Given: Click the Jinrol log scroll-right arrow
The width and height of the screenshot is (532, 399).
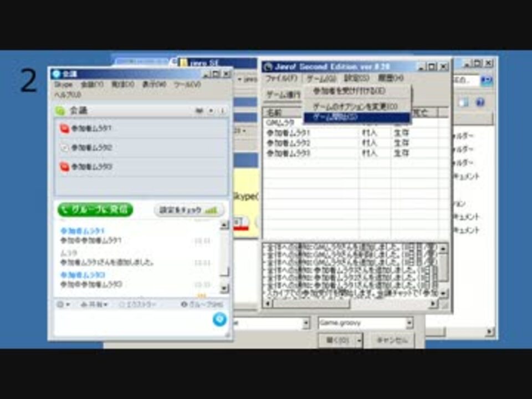Looking at the screenshot, I should point(433,304).
